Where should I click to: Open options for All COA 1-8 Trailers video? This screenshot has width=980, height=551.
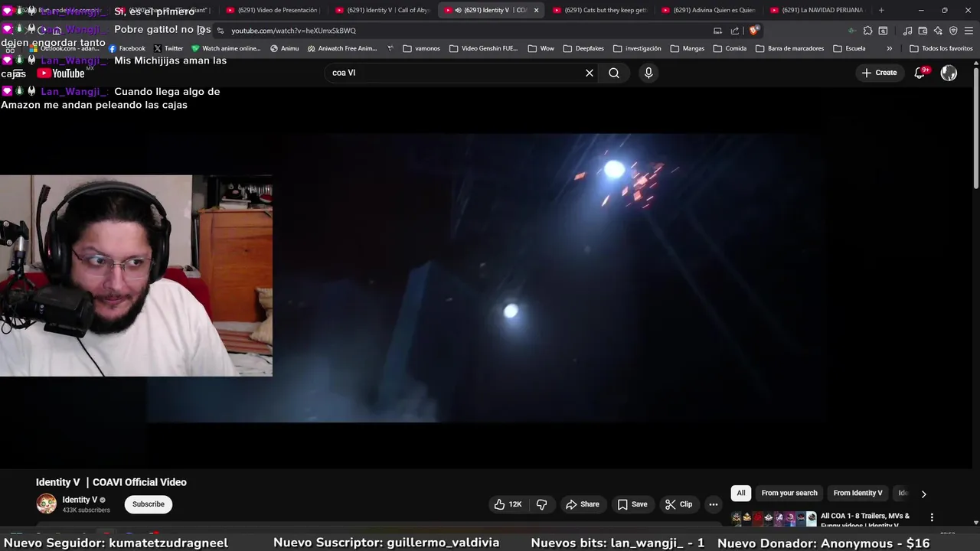932,518
